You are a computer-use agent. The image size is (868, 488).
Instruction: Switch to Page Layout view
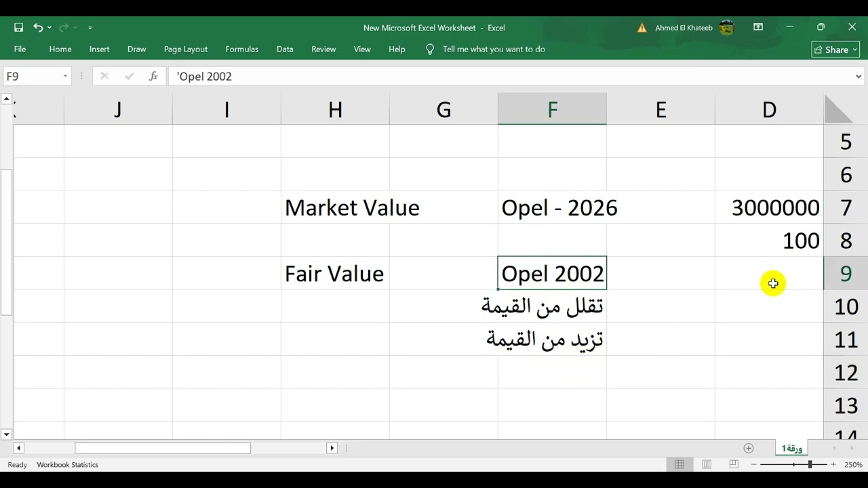tap(707, 464)
